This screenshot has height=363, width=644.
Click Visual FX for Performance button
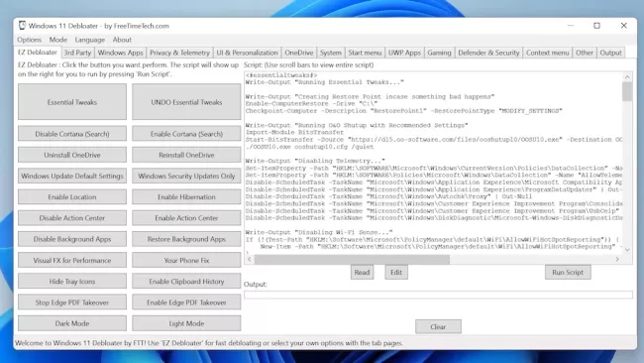[x=72, y=260]
